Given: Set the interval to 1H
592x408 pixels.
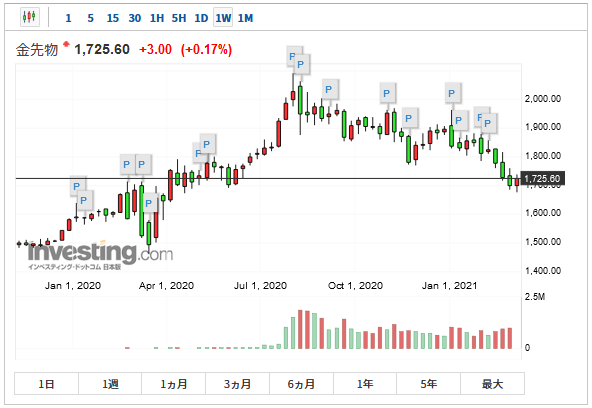Looking at the screenshot, I should [x=157, y=18].
